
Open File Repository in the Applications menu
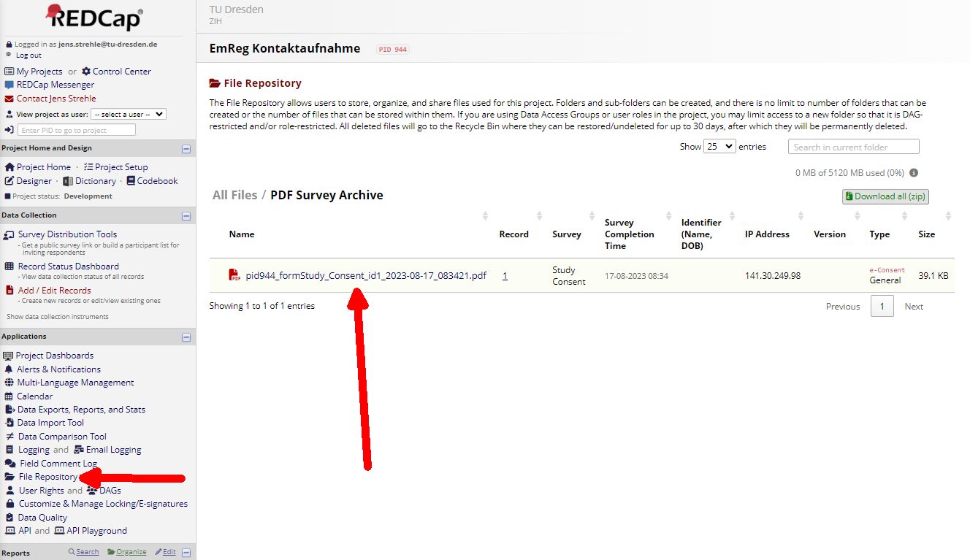point(47,477)
